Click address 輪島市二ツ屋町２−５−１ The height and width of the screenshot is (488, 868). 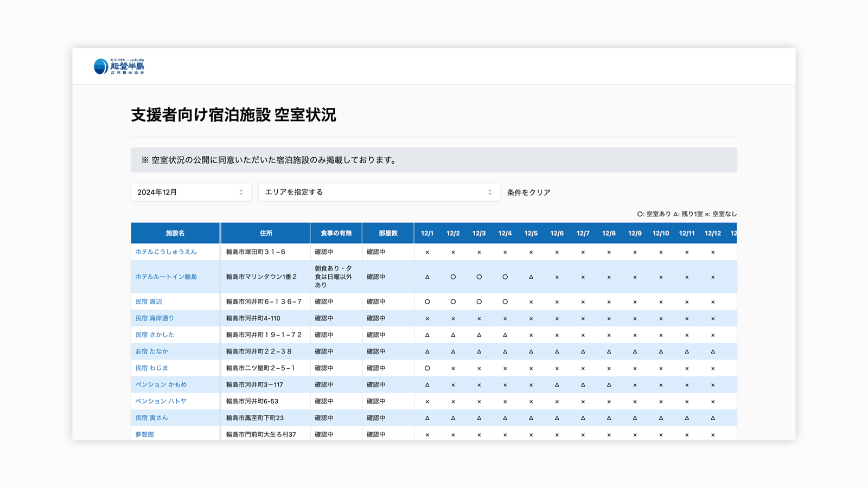tap(260, 368)
